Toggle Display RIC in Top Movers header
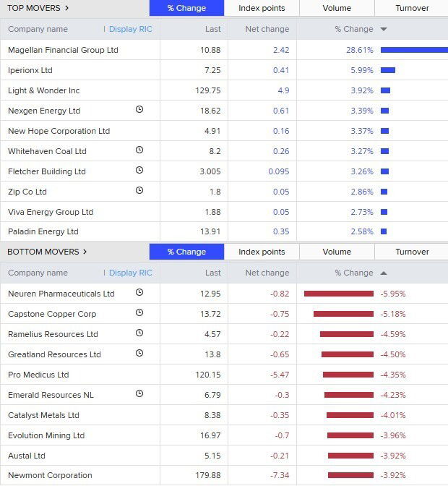This screenshot has width=448, height=486. click(130, 29)
